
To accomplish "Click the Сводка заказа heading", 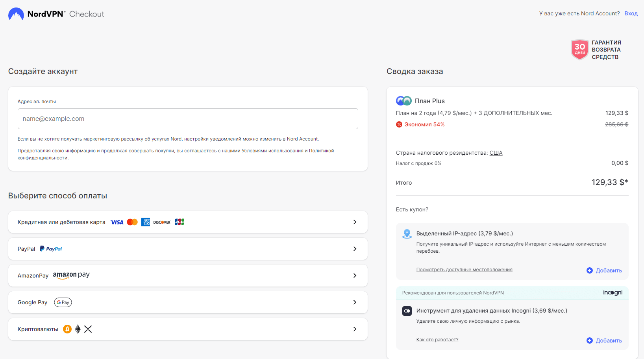I will (x=415, y=71).
